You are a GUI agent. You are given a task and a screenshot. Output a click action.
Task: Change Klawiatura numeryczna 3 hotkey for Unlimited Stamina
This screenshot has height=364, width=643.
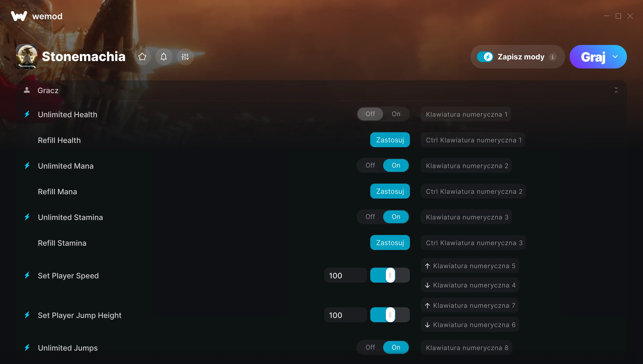[x=466, y=217]
